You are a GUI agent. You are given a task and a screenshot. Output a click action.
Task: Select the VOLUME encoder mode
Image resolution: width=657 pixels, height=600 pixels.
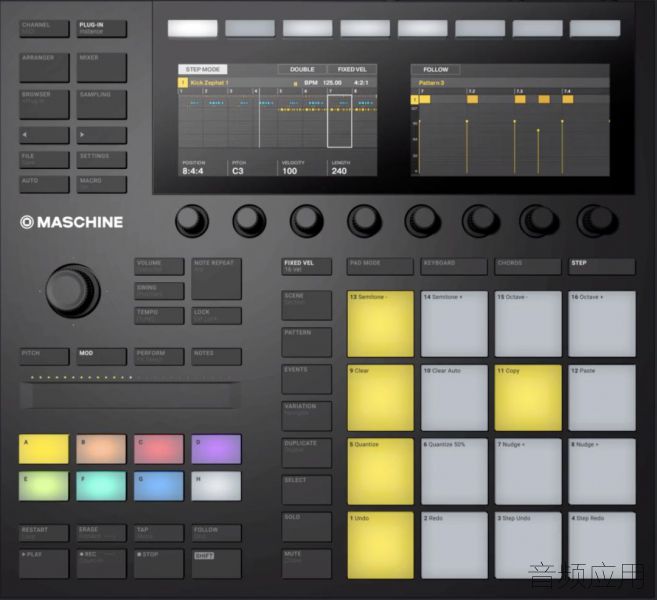[159, 266]
